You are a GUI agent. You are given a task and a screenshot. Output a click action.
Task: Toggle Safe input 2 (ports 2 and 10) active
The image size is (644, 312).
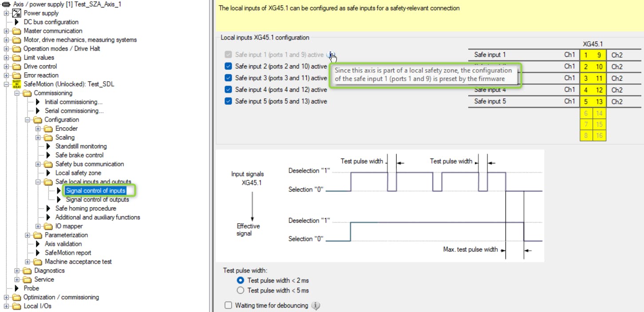click(x=228, y=66)
